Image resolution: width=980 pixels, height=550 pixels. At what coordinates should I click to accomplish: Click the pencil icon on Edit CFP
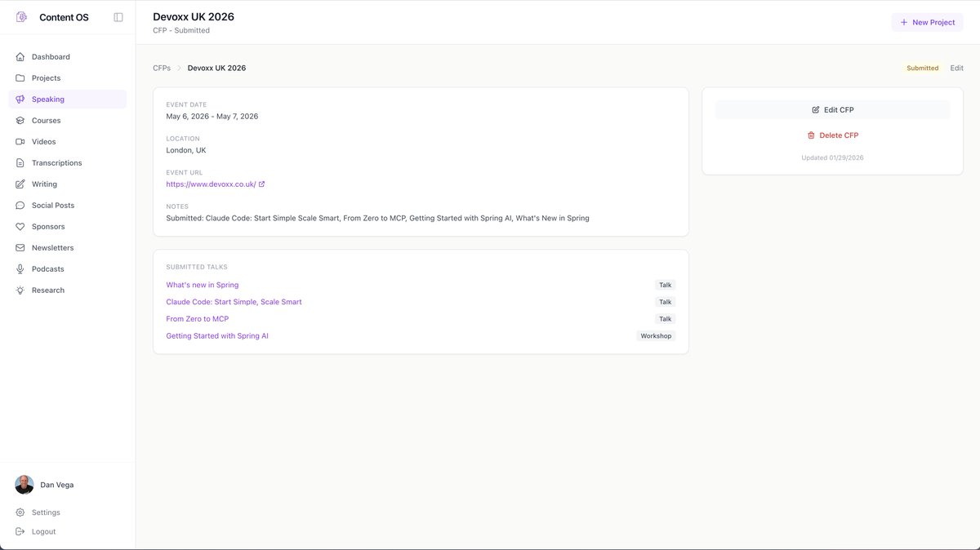click(x=816, y=109)
